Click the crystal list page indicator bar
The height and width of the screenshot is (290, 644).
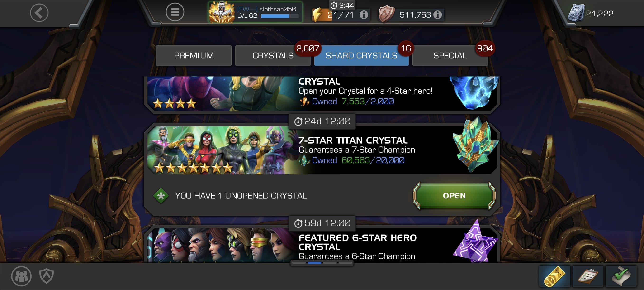click(x=322, y=263)
